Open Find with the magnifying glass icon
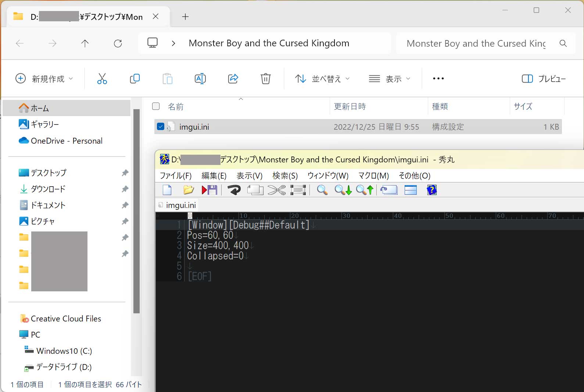The height and width of the screenshot is (392, 584). (322, 190)
